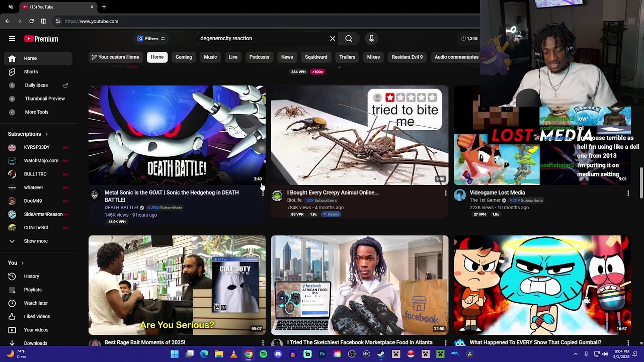644x362 pixels.
Task: Open more options for Creepy Animal video
Action: click(x=445, y=193)
